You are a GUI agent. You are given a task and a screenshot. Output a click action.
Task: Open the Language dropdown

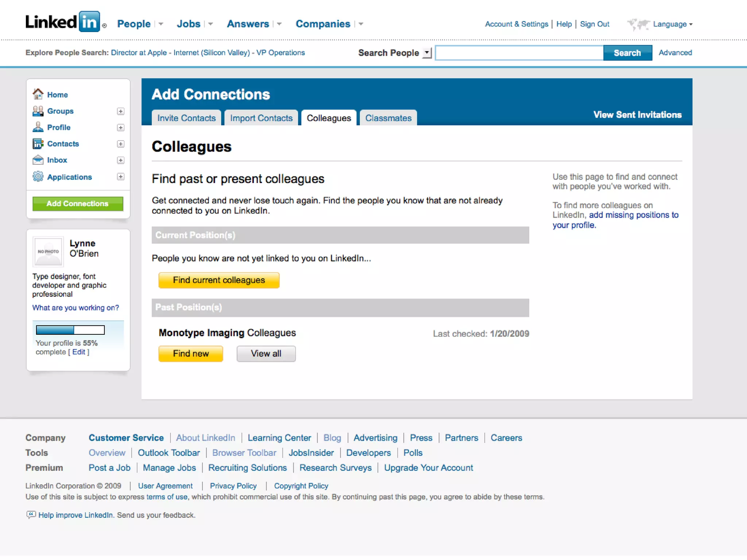tap(672, 24)
